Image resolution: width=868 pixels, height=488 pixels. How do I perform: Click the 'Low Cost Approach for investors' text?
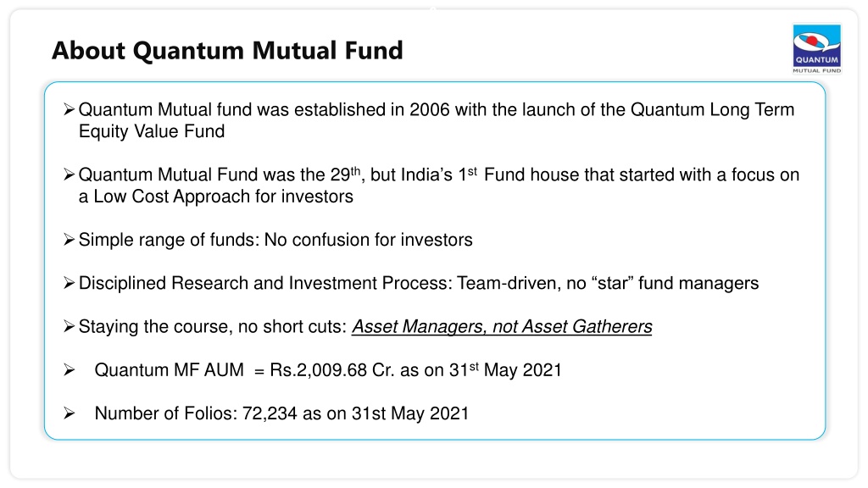(x=223, y=197)
